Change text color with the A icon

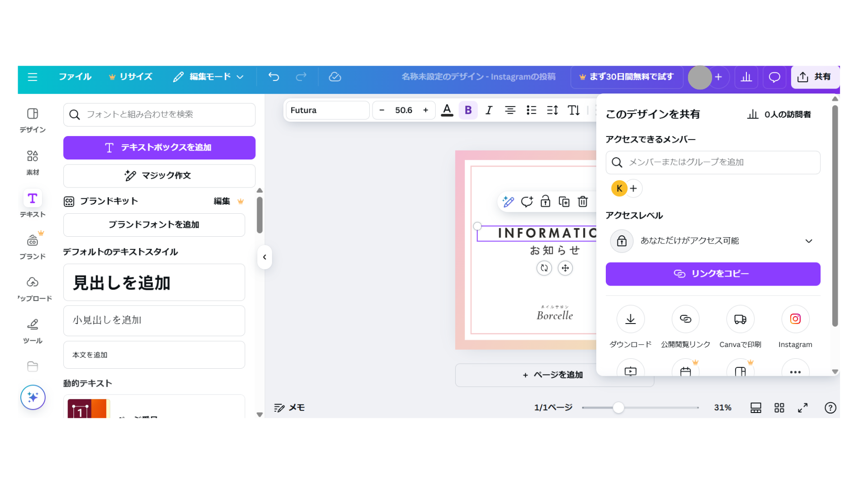(447, 110)
